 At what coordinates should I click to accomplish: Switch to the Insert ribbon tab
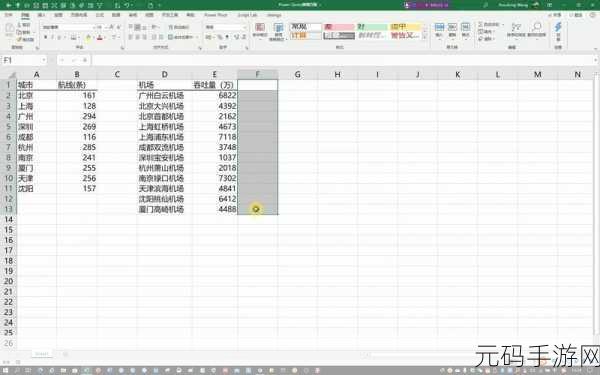pyautogui.click(x=41, y=15)
